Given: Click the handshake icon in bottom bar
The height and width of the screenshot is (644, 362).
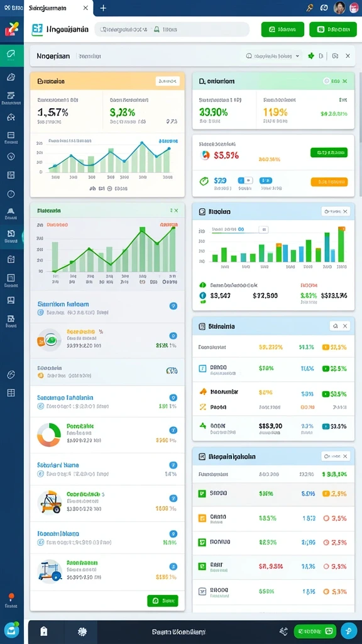Looking at the screenshot, I should coord(283,631).
